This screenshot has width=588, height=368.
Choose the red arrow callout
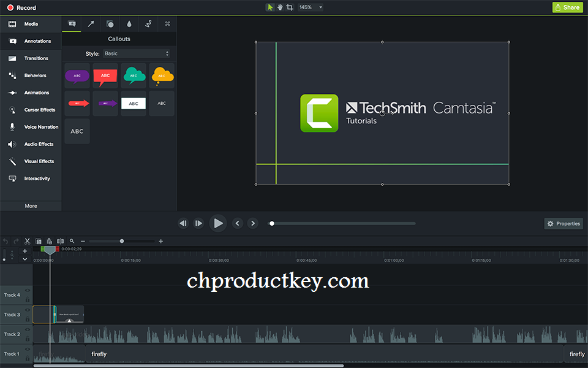coord(77,103)
